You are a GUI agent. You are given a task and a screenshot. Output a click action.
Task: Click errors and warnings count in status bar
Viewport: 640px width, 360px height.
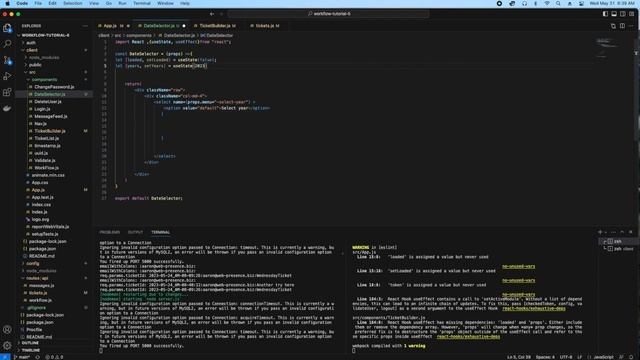tap(54, 357)
